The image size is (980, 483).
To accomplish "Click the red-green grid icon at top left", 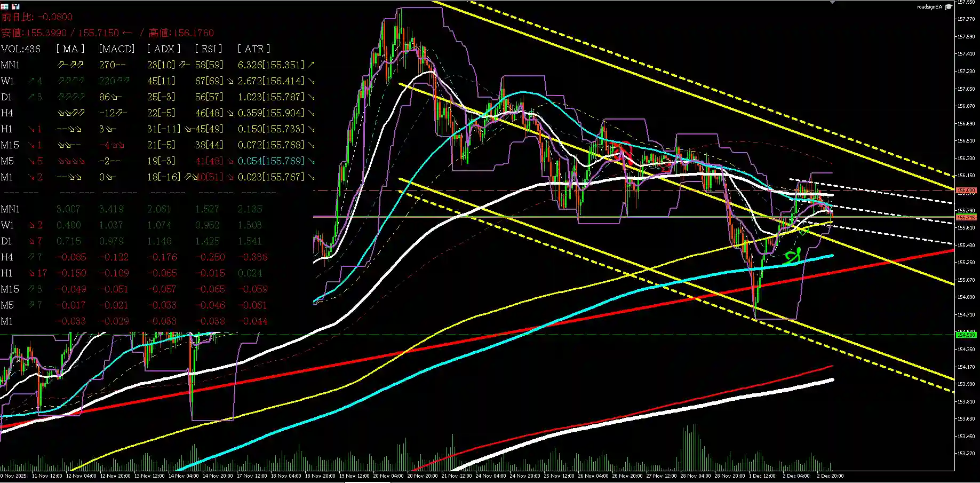I will tap(4, 6).
